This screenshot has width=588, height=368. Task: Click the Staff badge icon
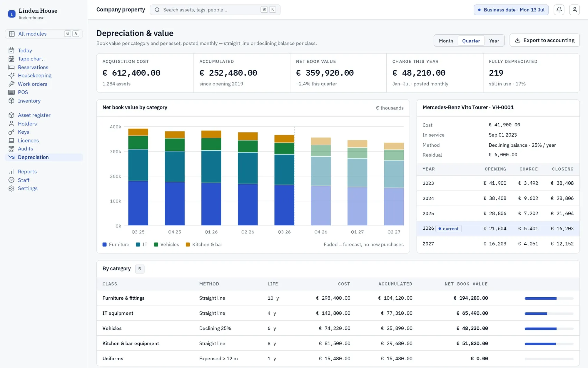pos(11,180)
